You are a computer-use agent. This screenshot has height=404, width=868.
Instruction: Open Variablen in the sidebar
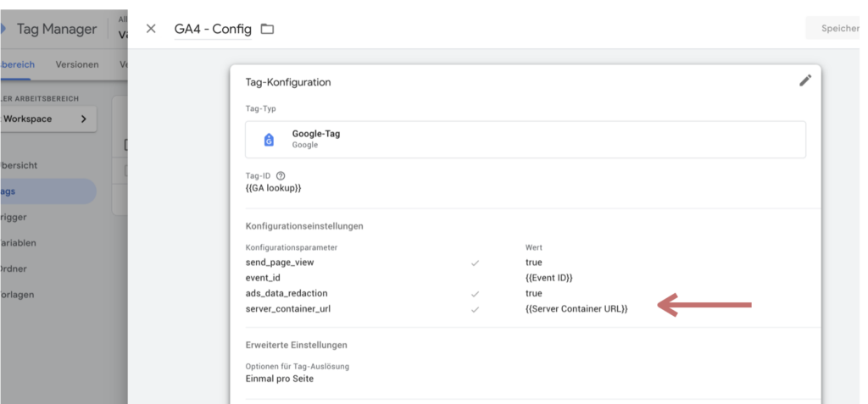[19, 243]
